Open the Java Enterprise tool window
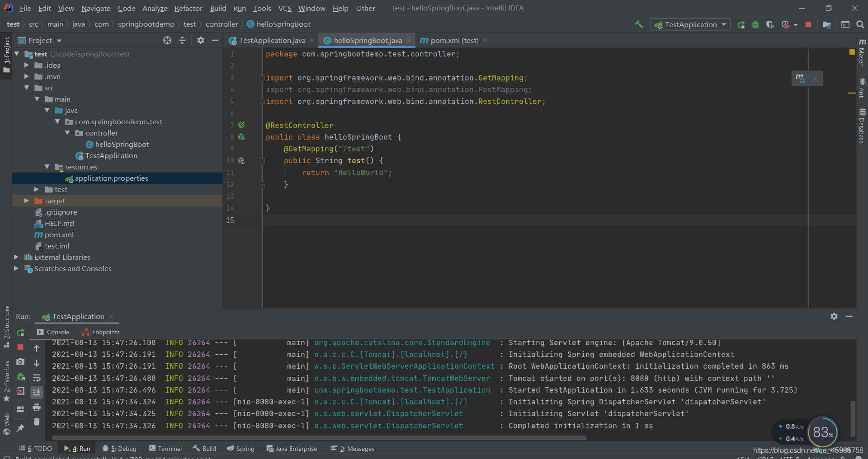 click(x=292, y=449)
